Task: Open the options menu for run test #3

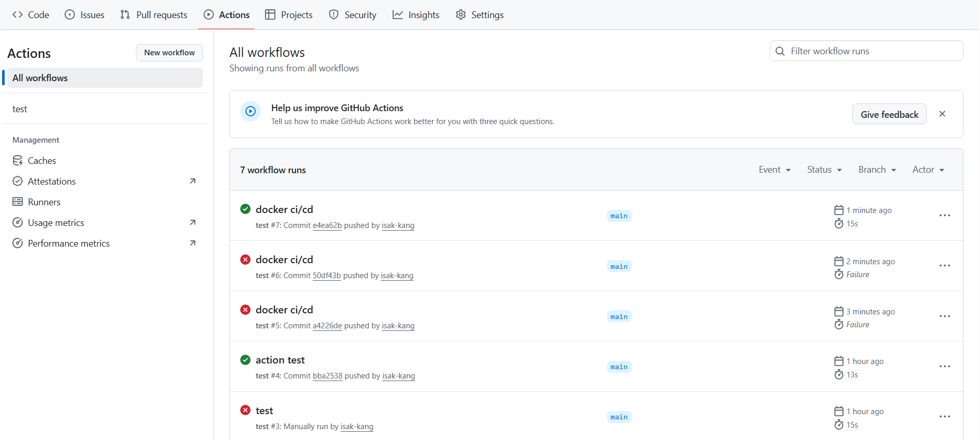Action: pos(944,417)
